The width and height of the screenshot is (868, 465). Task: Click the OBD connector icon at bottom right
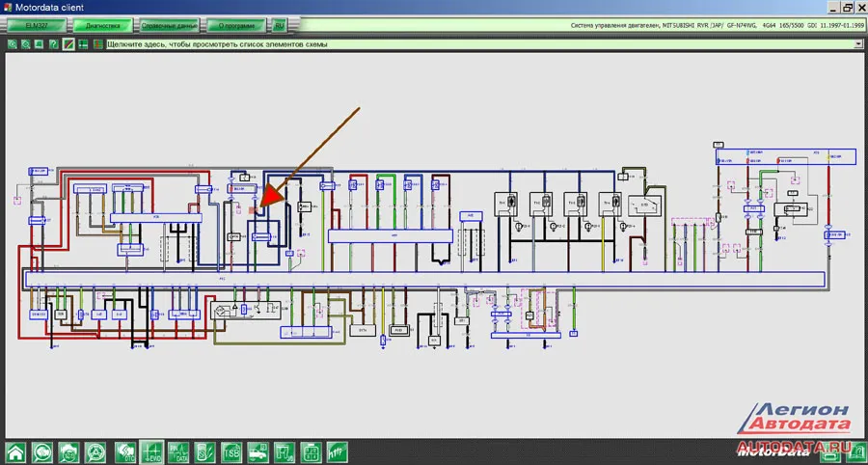(828, 454)
